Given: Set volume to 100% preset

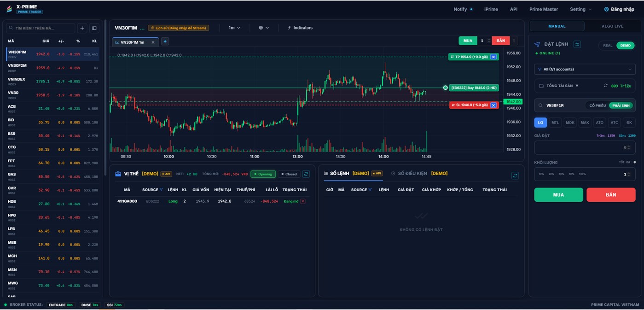Looking at the screenshot, I should (582, 174).
